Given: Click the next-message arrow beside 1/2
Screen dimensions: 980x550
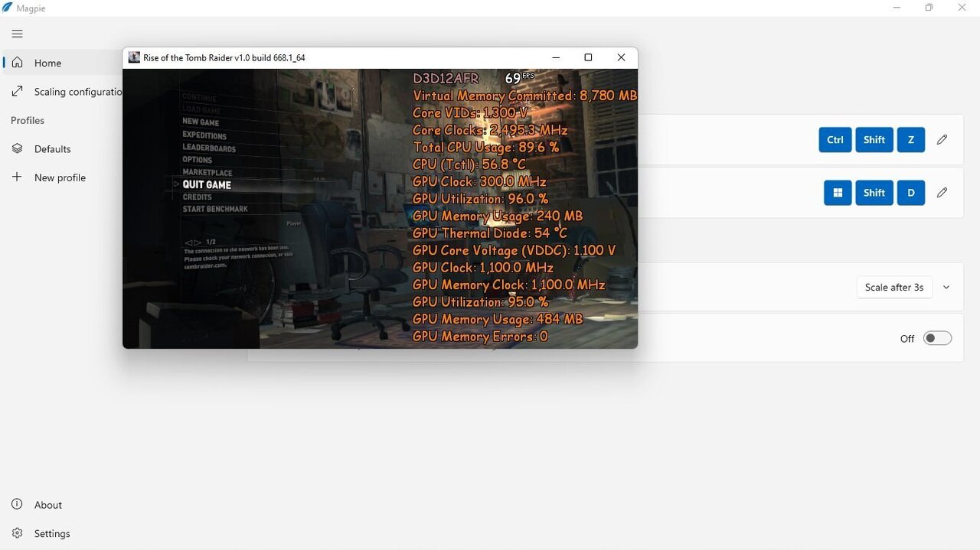Looking at the screenshot, I should click(198, 242).
